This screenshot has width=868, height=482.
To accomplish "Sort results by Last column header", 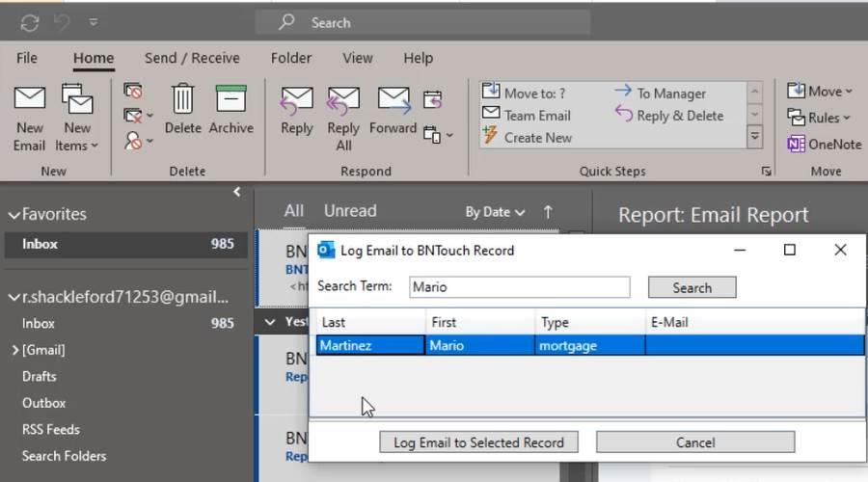I will pyautogui.click(x=370, y=322).
